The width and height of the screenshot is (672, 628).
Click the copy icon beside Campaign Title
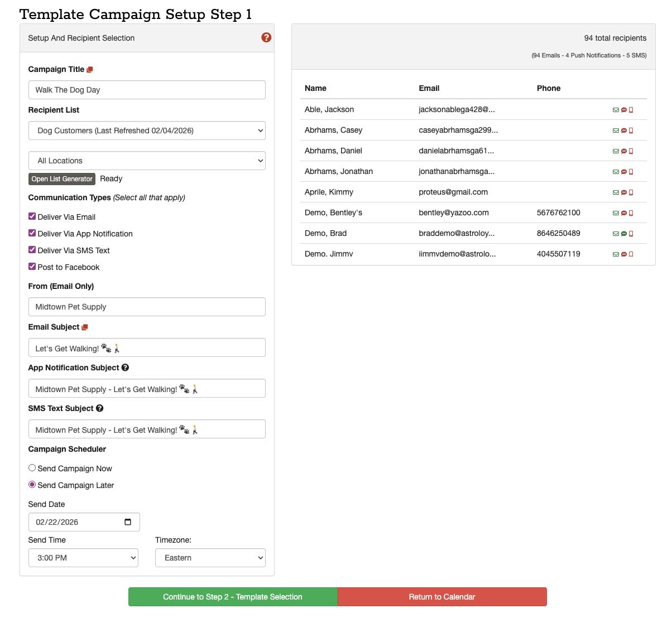click(x=90, y=70)
